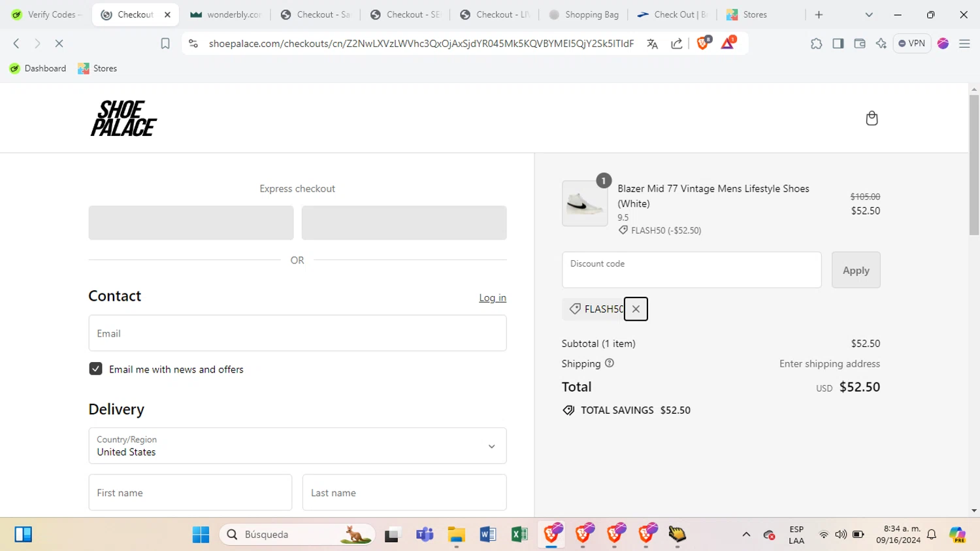Open the Wi-Fi network icon

[824, 535]
